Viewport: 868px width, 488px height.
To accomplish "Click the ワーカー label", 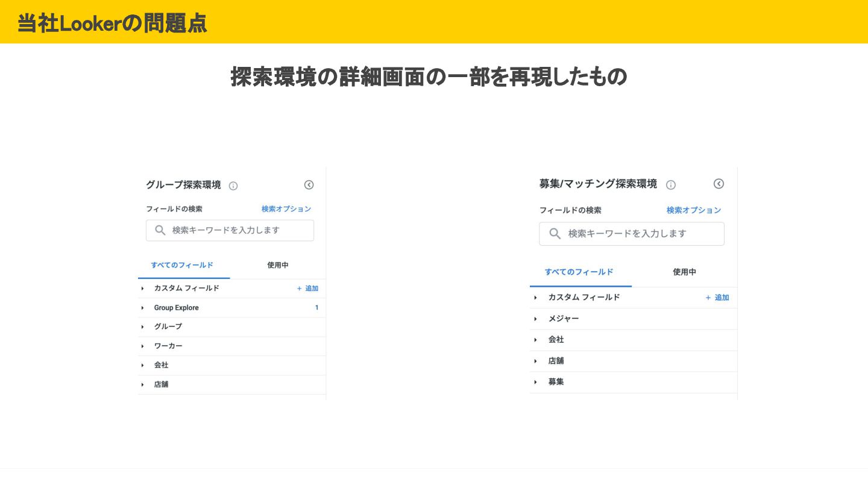I will pyautogui.click(x=168, y=346).
